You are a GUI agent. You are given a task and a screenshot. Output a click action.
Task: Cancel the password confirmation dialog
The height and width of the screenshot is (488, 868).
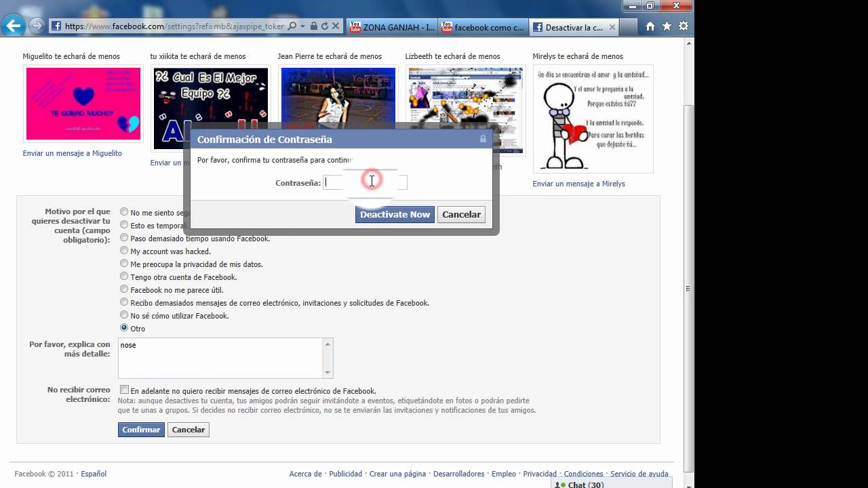point(461,214)
